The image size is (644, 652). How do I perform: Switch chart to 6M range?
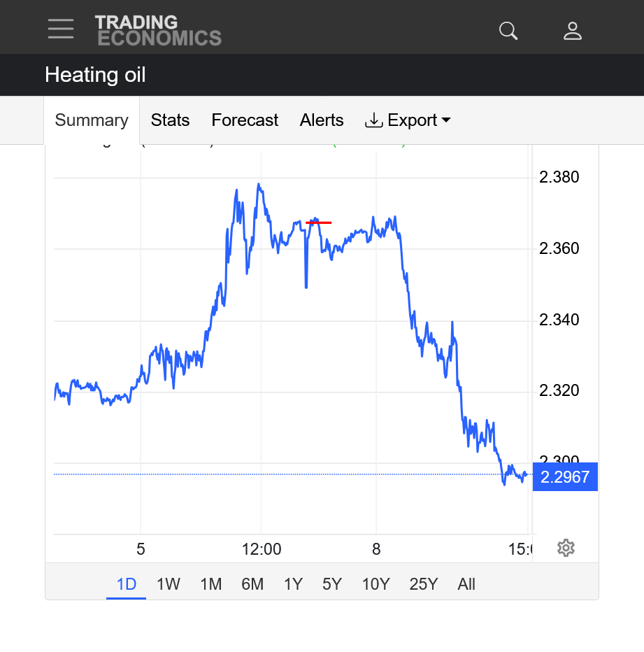click(x=252, y=584)
